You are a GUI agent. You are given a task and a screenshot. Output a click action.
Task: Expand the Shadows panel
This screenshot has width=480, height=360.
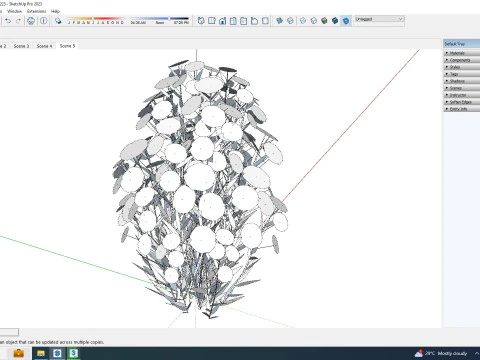tap(462, 81)
